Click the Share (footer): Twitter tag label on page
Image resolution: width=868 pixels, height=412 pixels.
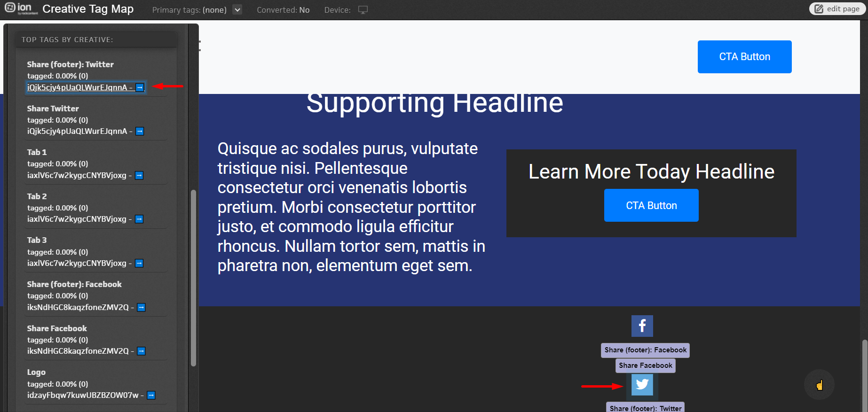click(x=645, y=407)
